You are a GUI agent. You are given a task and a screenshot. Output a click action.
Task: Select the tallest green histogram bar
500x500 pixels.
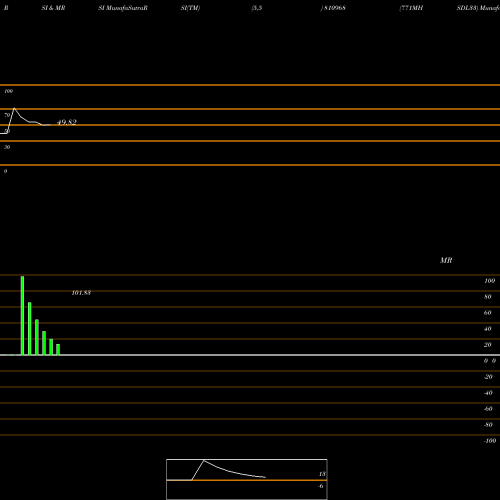click(x=22, y=315)
